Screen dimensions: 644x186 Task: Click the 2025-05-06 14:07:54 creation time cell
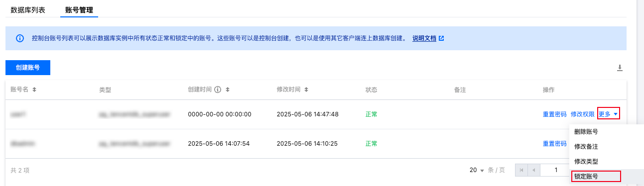tap(219, 144)
